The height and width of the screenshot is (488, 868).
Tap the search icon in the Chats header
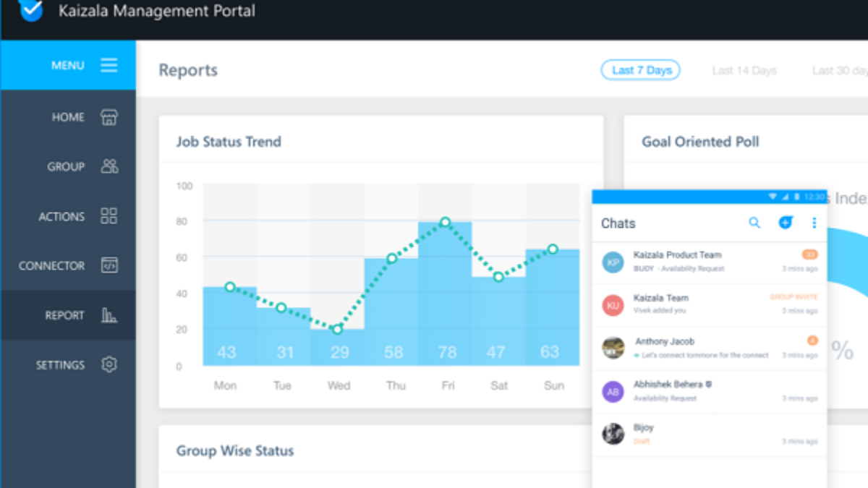(x=754, y=223)
